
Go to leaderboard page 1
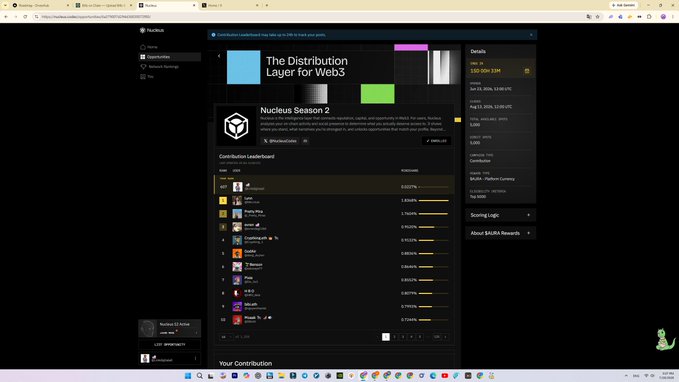(386, 337)
